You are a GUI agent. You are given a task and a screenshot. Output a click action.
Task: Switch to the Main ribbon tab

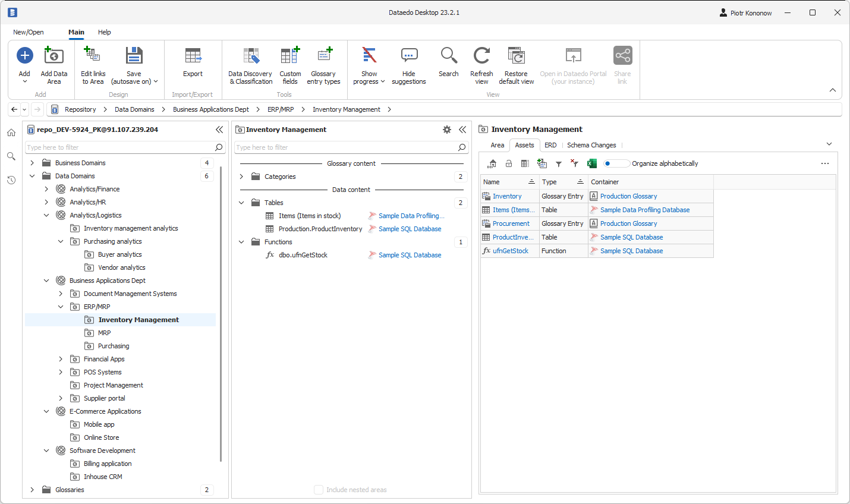pos(76,32)
